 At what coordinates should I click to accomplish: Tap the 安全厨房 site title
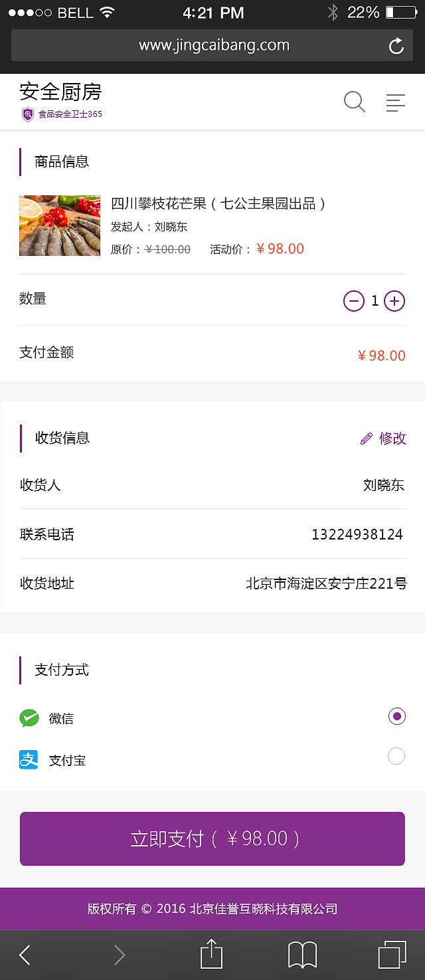click(x=60, y=92)
